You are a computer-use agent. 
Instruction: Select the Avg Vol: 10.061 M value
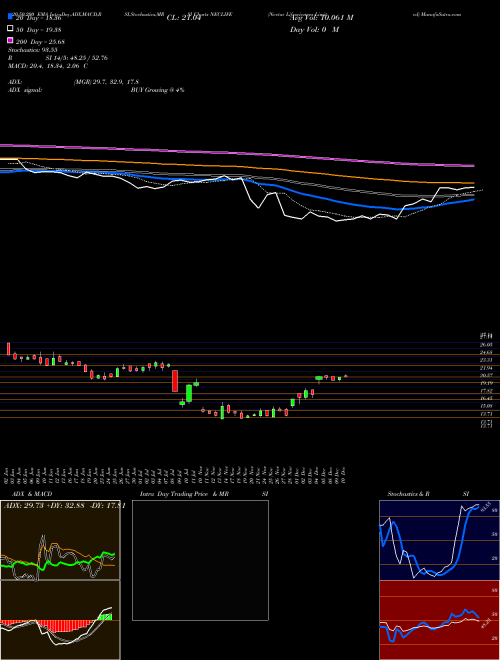(321, 18)
